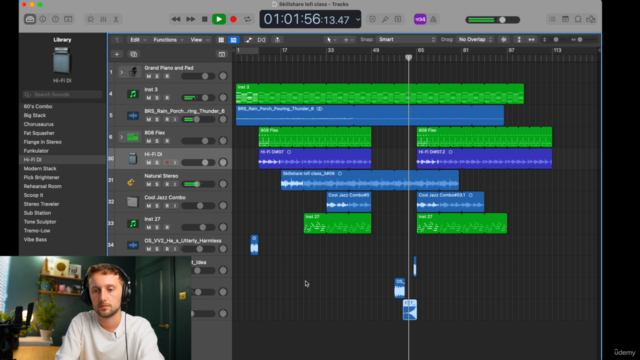Click the Hi-Fi DI amp track icon
640x360 pixels.
[132, 158]
